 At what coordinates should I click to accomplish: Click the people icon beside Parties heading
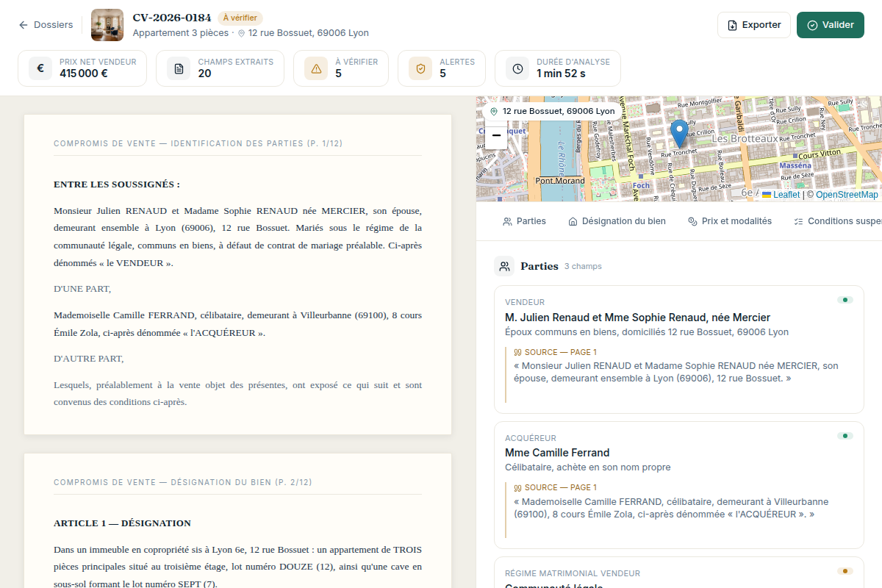click(504, 266)
